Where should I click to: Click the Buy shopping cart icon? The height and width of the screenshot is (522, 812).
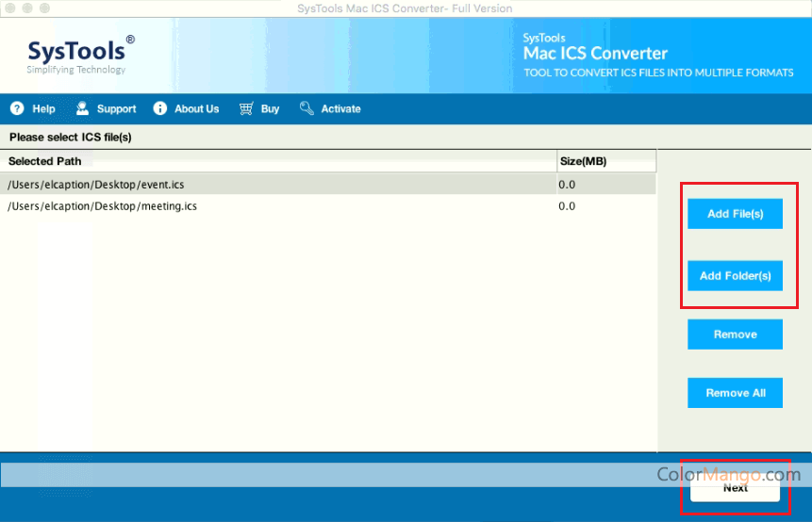pyautogui.click(x=246, y=108)
